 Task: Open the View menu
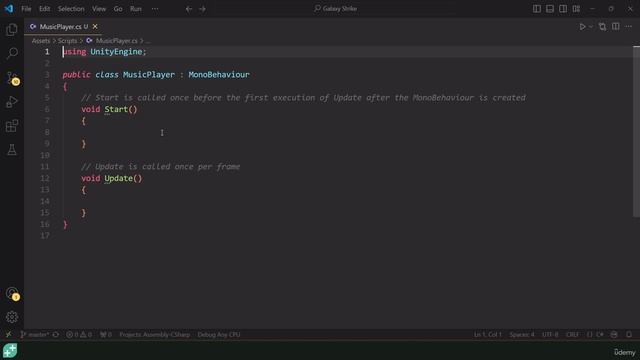point(99,9)
